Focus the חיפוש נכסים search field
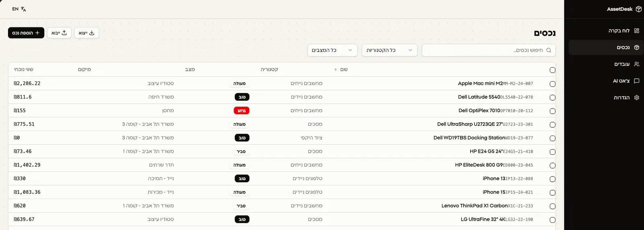 coord(489,50)
